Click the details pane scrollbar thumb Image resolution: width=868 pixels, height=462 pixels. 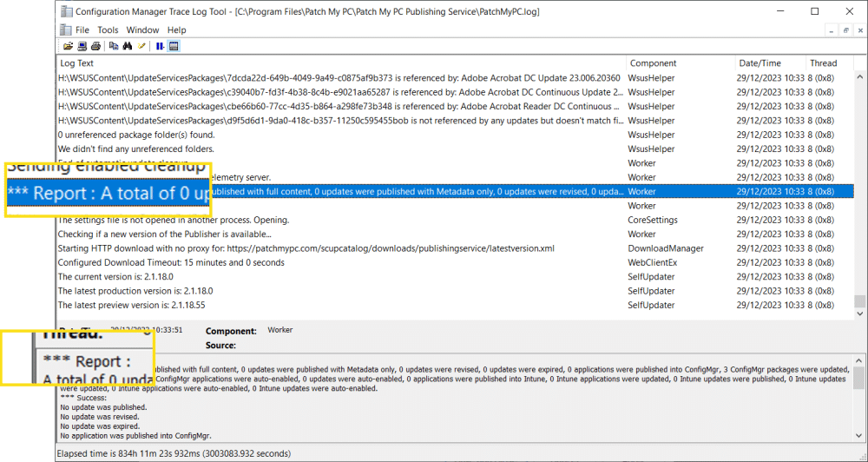coord(859,379)
